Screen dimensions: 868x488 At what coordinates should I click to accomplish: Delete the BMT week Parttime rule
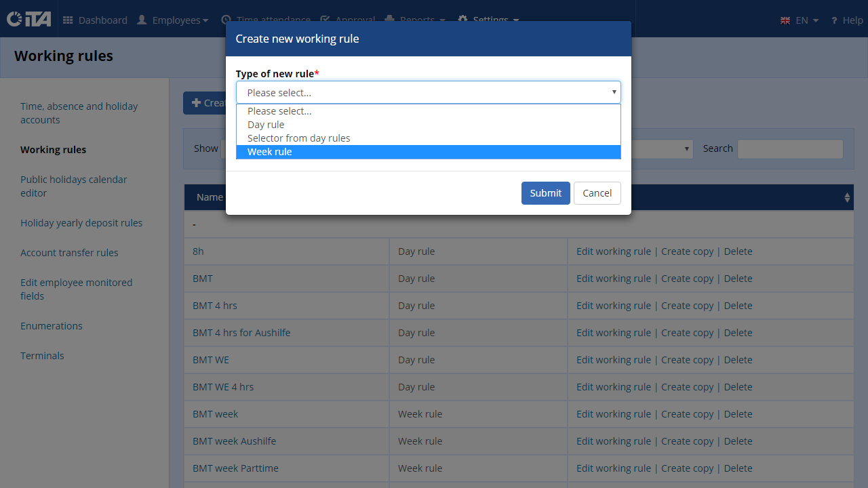(738, 468)
